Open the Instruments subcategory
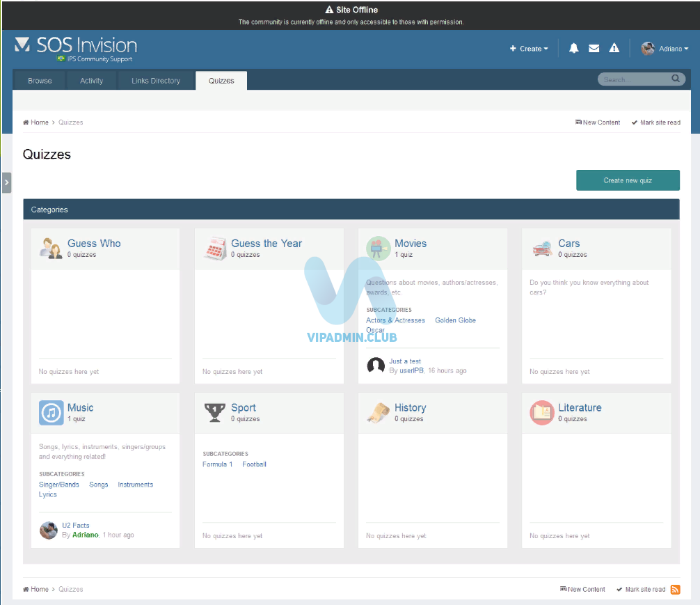Screen dimensions: 700x605 135,485
